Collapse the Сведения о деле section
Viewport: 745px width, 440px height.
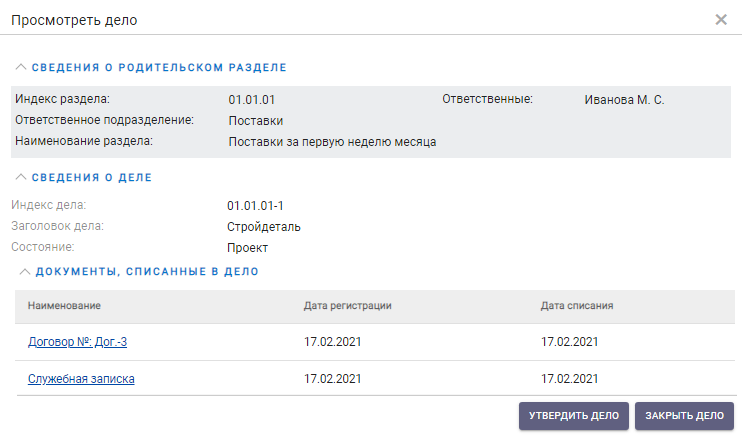(x=21, y=178)
